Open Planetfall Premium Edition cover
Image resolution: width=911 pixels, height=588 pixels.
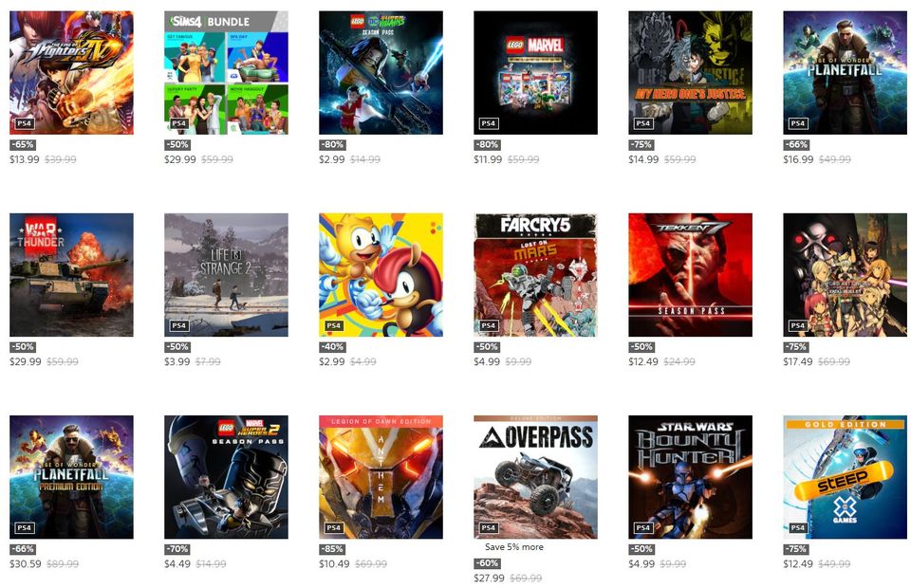click(x=71, y=476)
